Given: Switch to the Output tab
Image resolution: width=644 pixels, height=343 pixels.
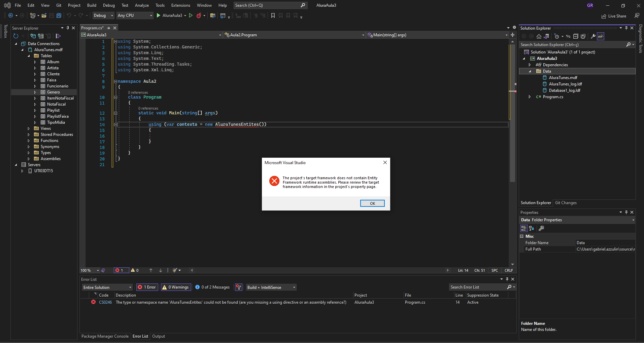Looking at the screenshot, I should (x=159, y=336).
